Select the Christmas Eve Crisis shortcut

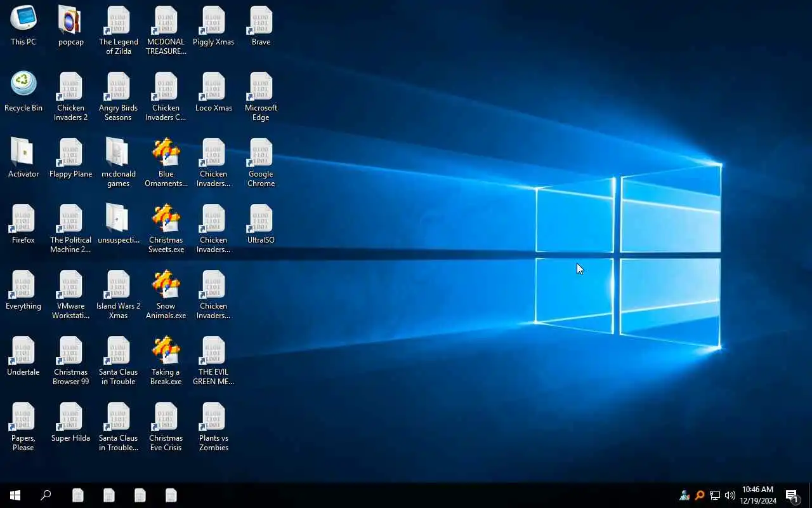[166, 426]
